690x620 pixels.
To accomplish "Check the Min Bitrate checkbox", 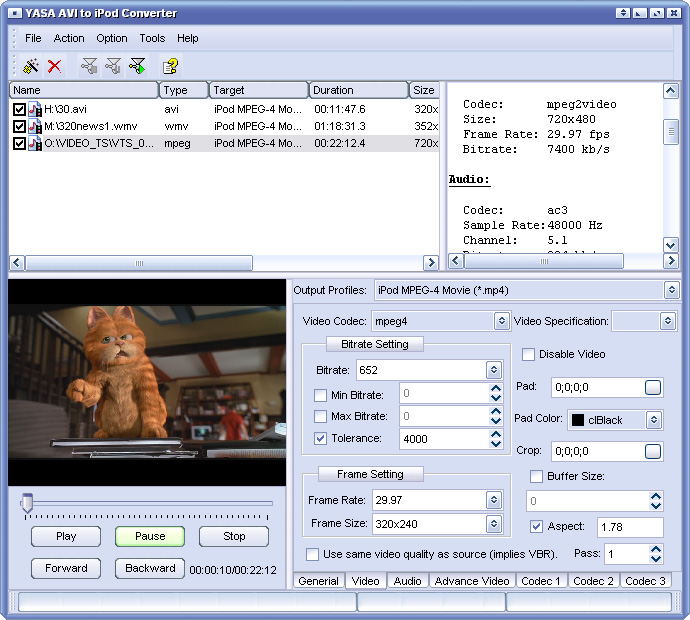I will [x=320, y=394].
